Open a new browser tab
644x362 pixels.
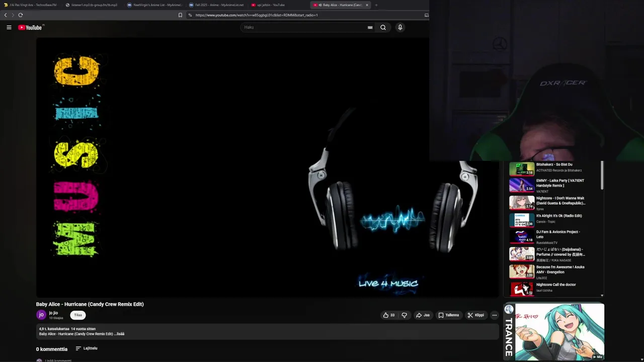[x=376, y=5]
